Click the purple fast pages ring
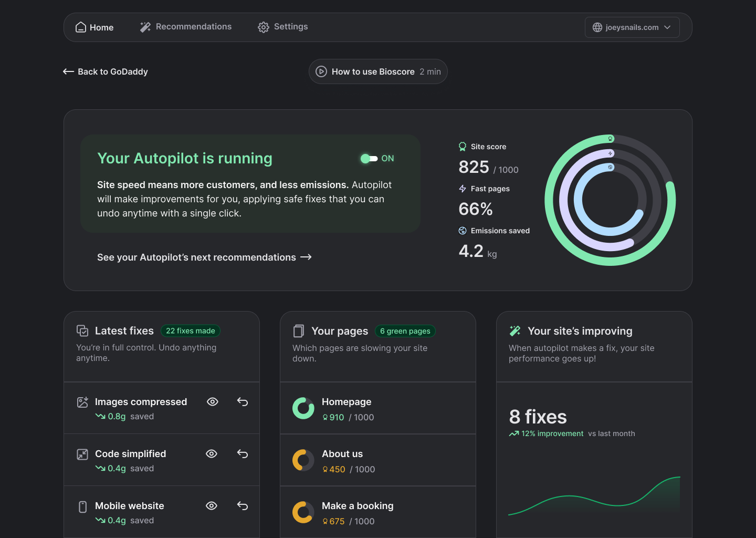756x538 pixels. coord(562,201)
